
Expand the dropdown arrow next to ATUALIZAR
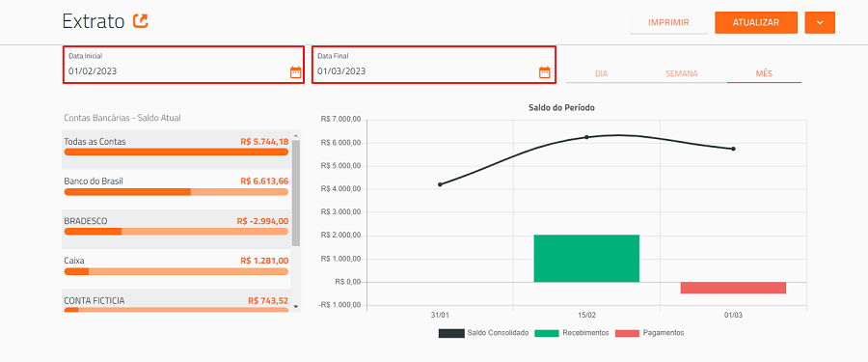coord(820,23)
